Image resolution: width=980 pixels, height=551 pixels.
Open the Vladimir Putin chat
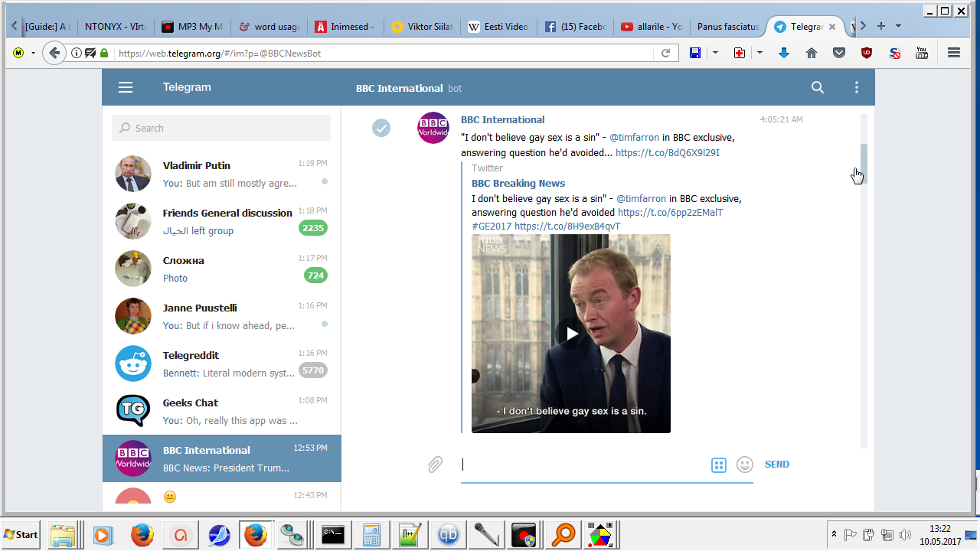222,174
